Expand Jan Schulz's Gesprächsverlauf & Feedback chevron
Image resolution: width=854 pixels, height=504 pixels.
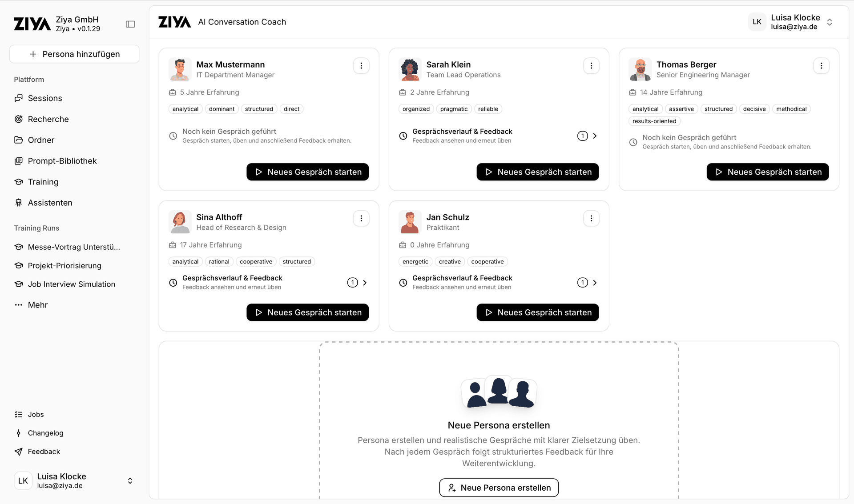pos(595,283)
